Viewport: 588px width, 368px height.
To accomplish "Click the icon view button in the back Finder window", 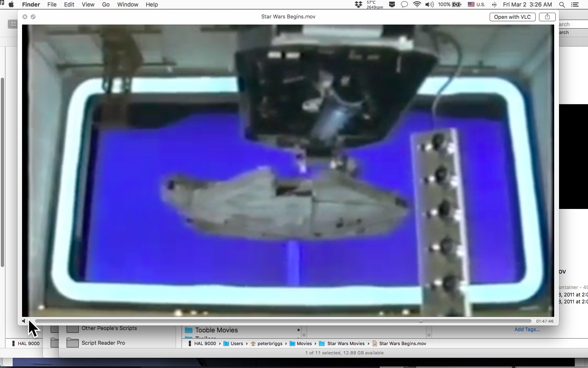I will point(13,25).
